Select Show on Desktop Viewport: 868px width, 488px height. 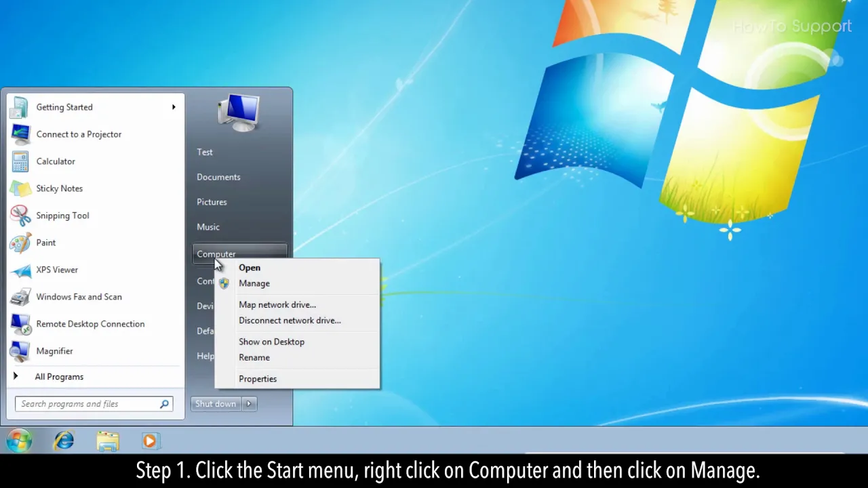[271, 342]
